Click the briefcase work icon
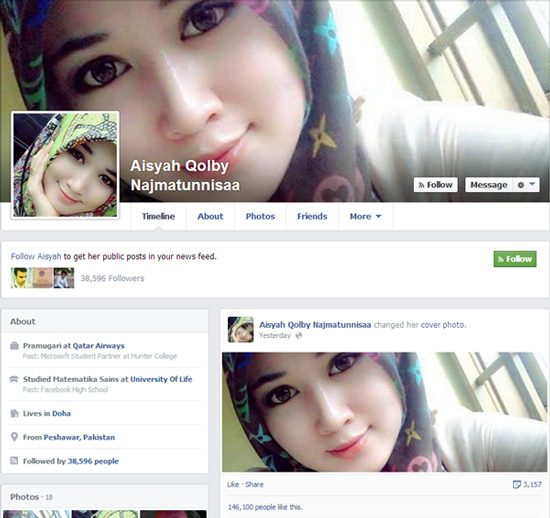This screenshot has width=550, height=518. point(14,346)
